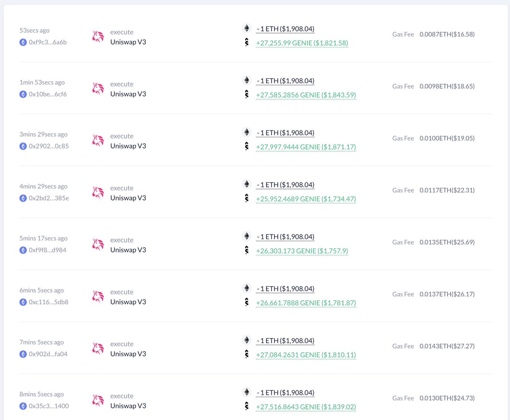This screenshot has height=420, width=510.
Task: Click the GENIE token icon next to +27,084.2631 GENIE
Action: tap(246, 354)
